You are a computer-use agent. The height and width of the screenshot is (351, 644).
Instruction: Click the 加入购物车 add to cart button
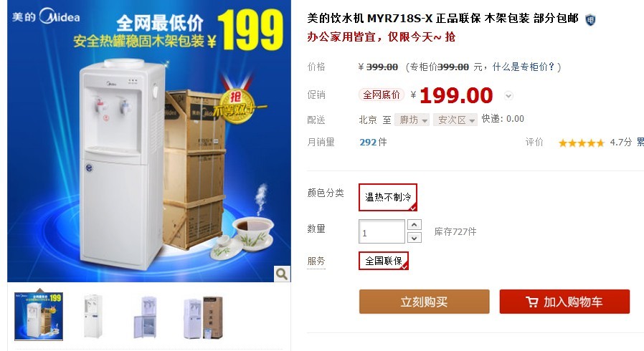tap(564, 302)
